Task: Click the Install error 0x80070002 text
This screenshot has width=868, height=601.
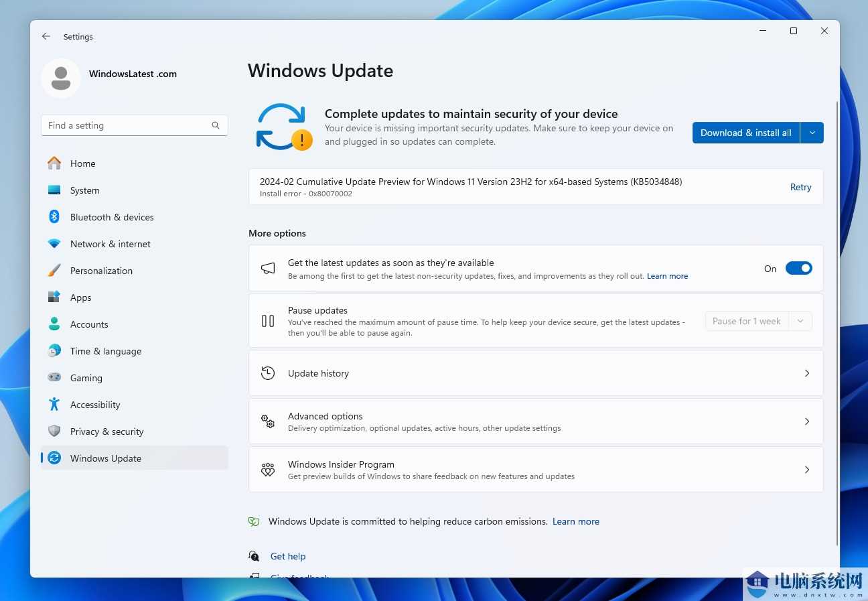Action: coord(306,194)
